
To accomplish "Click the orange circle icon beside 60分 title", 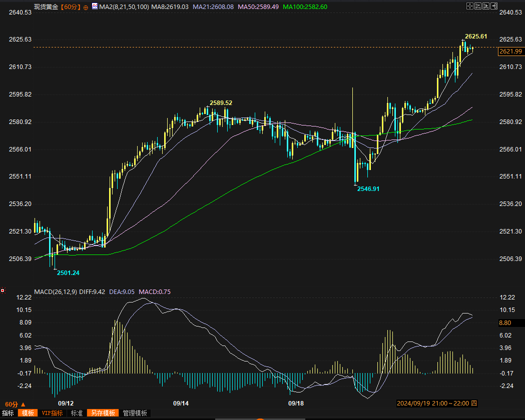I will 86,7.
